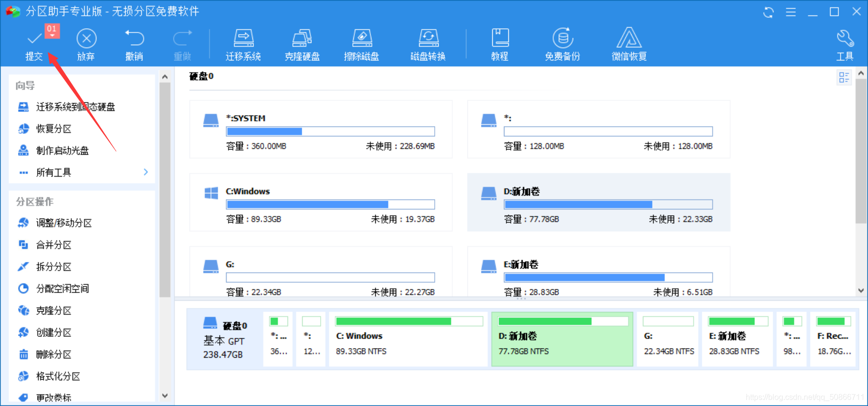Click the 硬盘0 heading above partitions
This screenshot has height=406, width=868.
[201, 76]
